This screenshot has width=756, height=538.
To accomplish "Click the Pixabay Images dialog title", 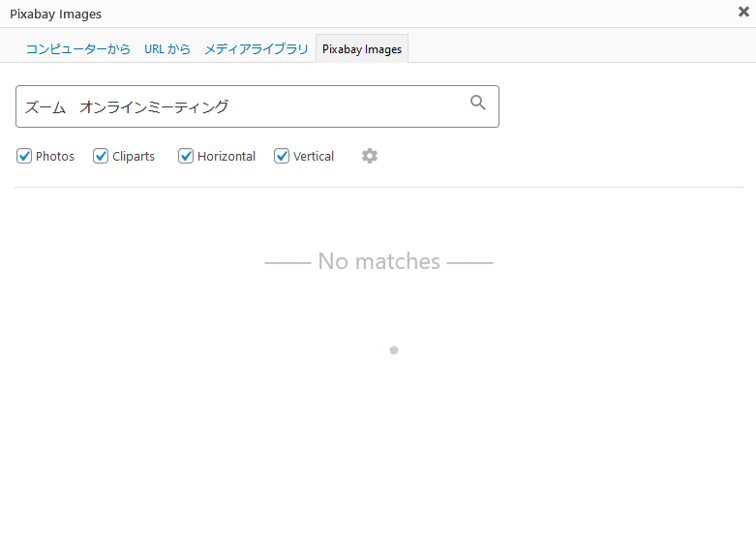I will [x=55, y=14].
